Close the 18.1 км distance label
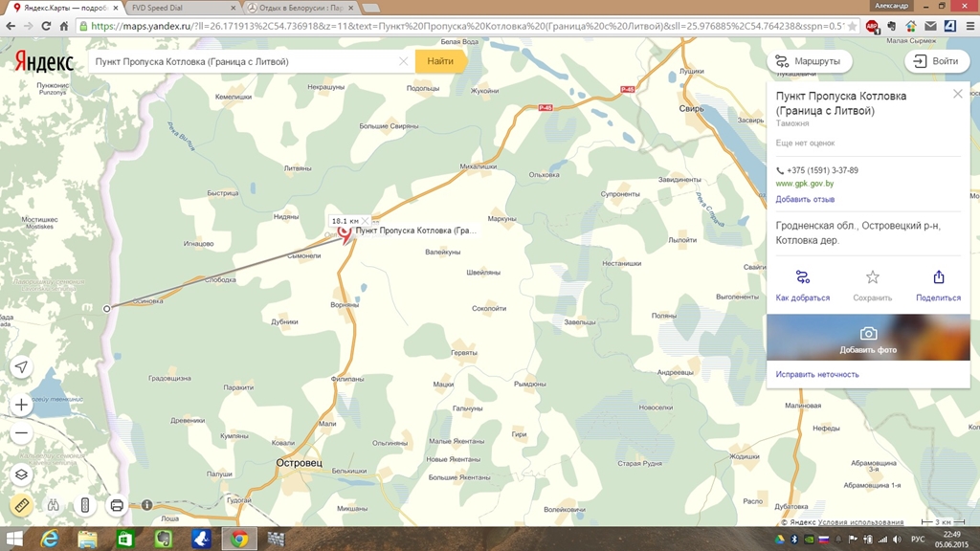 point(365,221)
